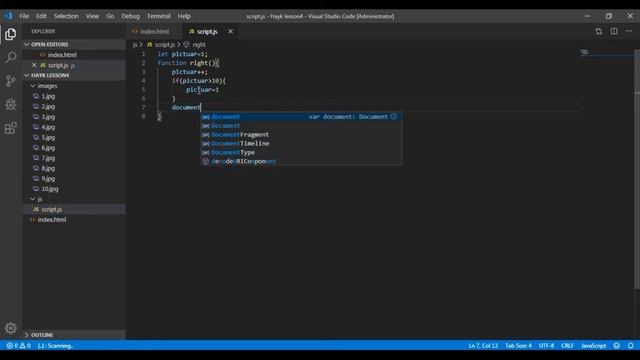The height and width of the screenshot is (360, 640).
Task: Open the Help menu
Action: pyautogui.click(x=184, y=16)
